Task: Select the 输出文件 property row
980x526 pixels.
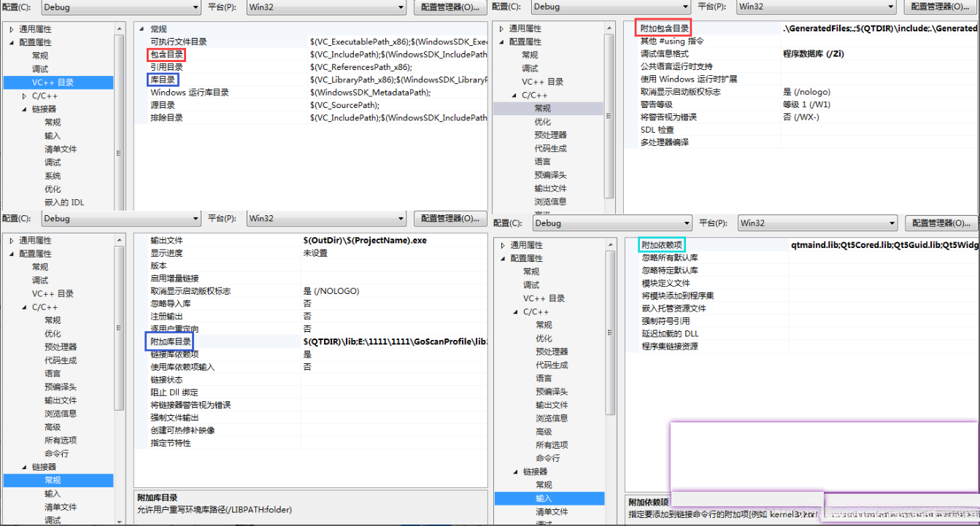Action: pos(312,240)
